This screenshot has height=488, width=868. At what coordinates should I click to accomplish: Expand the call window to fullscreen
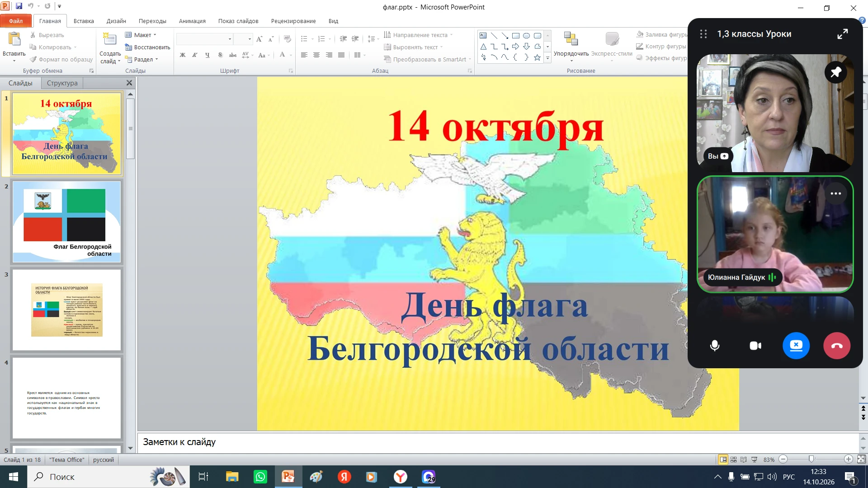point(842,34)
